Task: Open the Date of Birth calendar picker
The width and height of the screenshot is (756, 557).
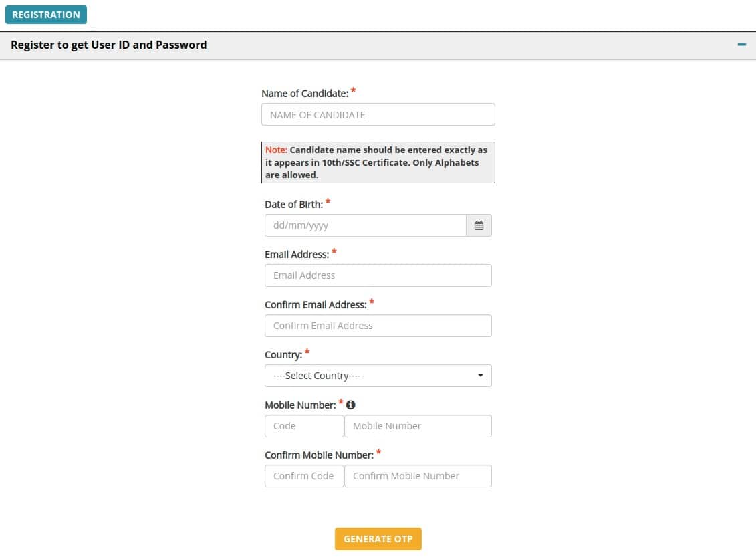Action: tap(479, 225)
